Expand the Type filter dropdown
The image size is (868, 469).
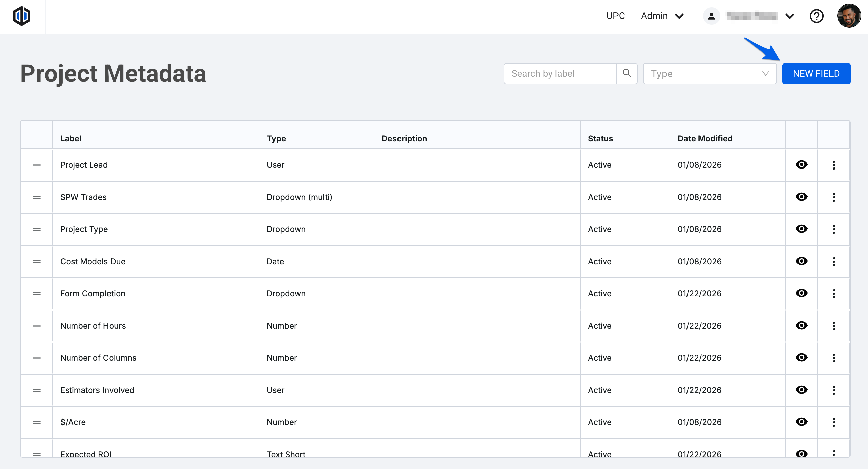pos(709,73)
